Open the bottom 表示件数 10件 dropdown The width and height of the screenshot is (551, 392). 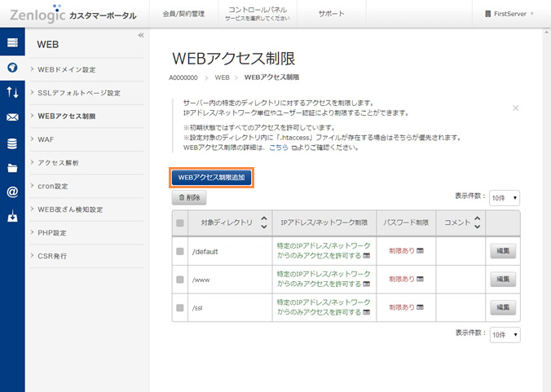click(x=505, y=335)
